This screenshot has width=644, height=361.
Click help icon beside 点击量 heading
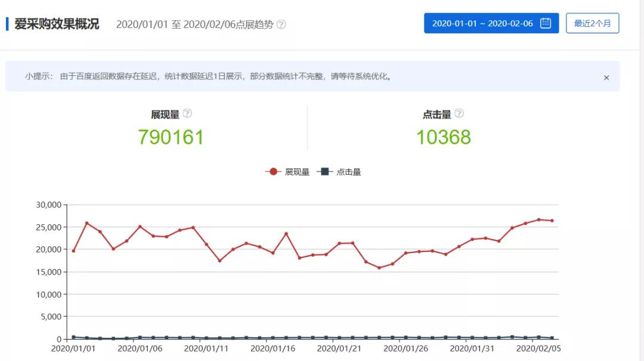pos(459,113)
